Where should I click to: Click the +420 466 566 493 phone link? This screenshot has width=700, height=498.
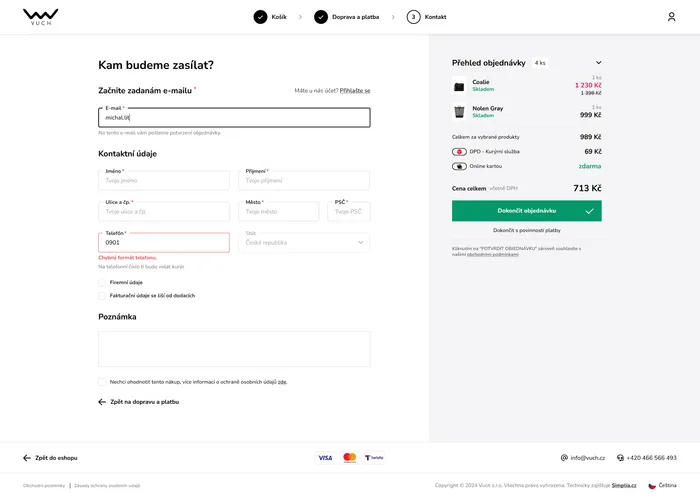tap(651, 458)
